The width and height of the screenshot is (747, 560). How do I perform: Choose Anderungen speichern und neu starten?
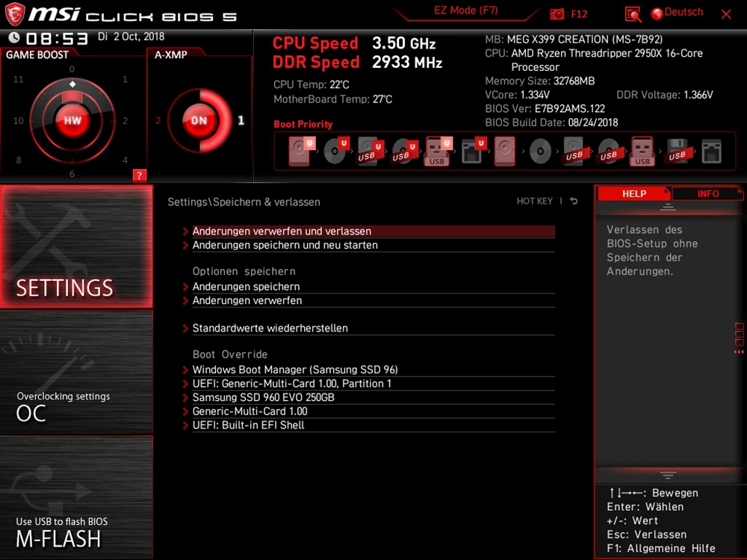point(373,245)
